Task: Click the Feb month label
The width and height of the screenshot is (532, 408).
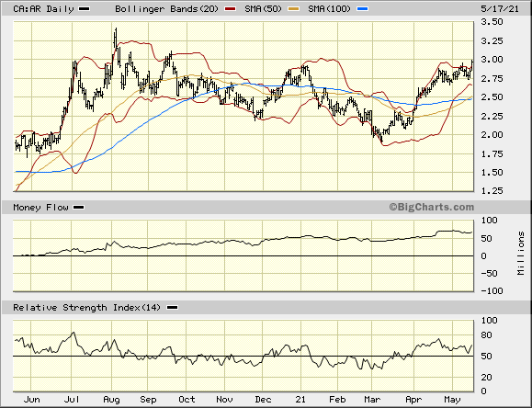Action: [337, 400]
